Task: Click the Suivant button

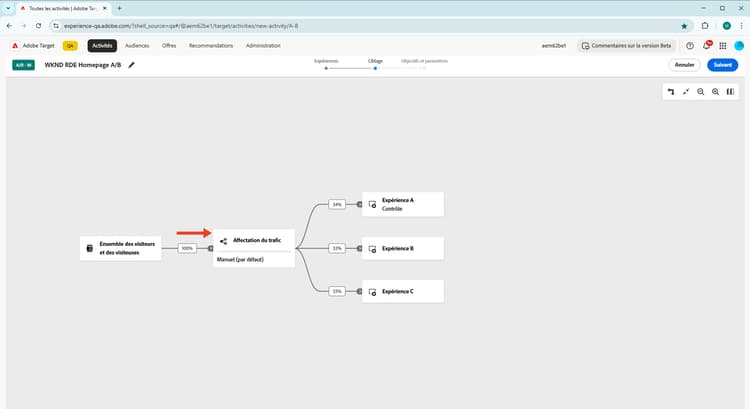Action: pos(722,65)
